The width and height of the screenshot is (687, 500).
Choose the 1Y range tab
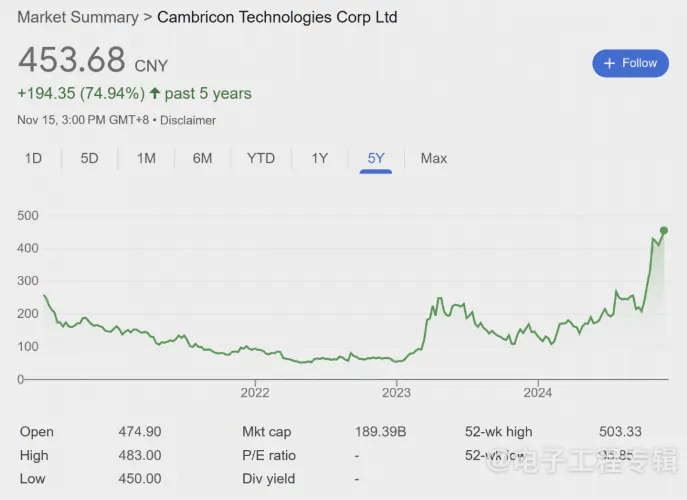[319, 158]
